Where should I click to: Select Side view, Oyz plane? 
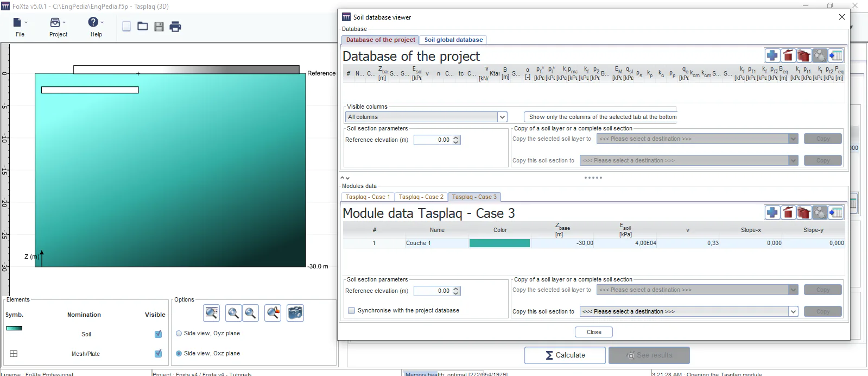point(207,334)
